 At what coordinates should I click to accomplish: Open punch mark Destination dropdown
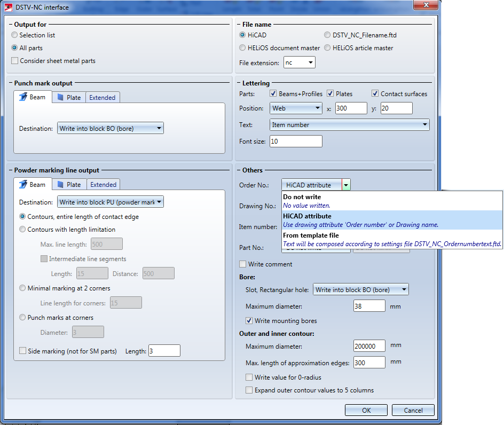pyautogui.click(x=110, y=128)
